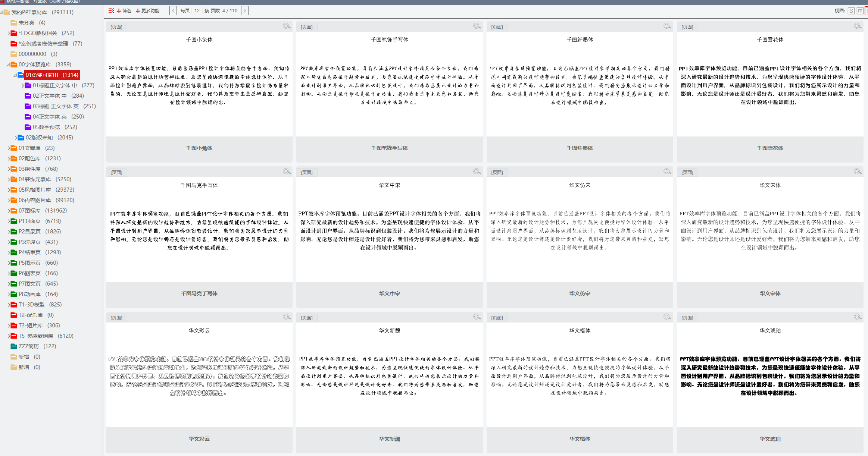Image resolution: width=868 pixels, height=456 pixels.
Task: Collapse the 00字体预览库 folder
Action: (9, 65)
